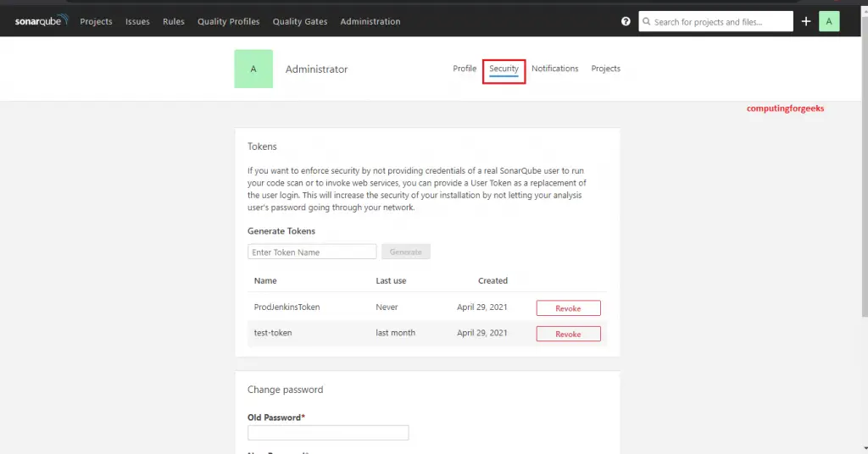Click the Old Password label

pyautogui.click(x=276, y=418)
